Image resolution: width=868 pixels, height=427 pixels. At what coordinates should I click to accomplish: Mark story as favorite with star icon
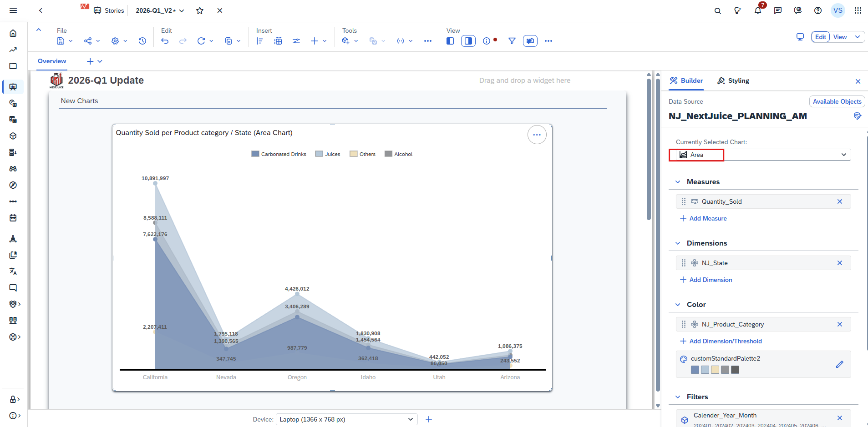pyautogui.click(x=200, y=10)
